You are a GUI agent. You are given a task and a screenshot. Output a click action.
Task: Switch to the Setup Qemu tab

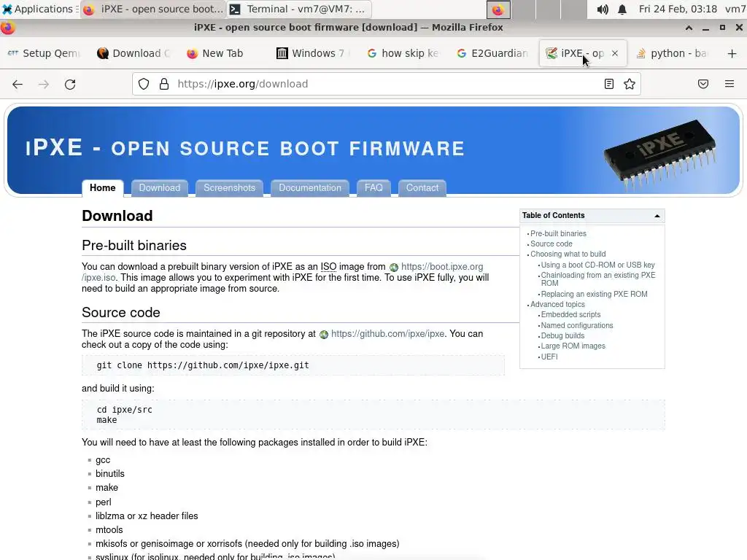pyautogui.click(x=44, y=53)
